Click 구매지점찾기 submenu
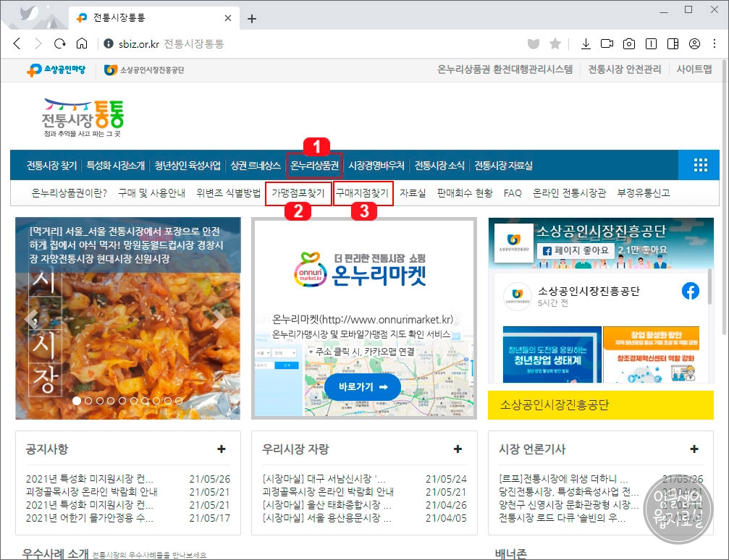729x560 pixels. tap(362, 193)
